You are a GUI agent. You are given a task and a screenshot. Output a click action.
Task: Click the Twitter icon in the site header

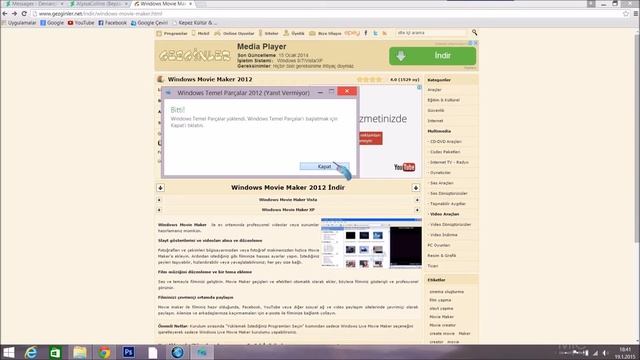click(x=375, y=33)
